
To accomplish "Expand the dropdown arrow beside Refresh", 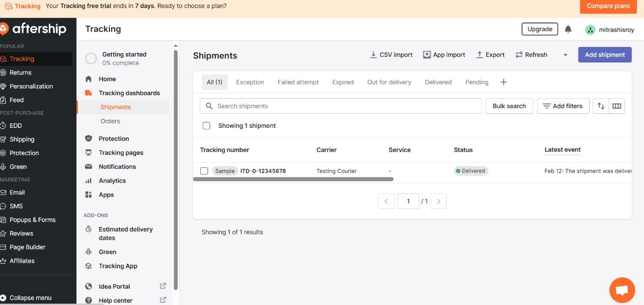I will point(565,55).
